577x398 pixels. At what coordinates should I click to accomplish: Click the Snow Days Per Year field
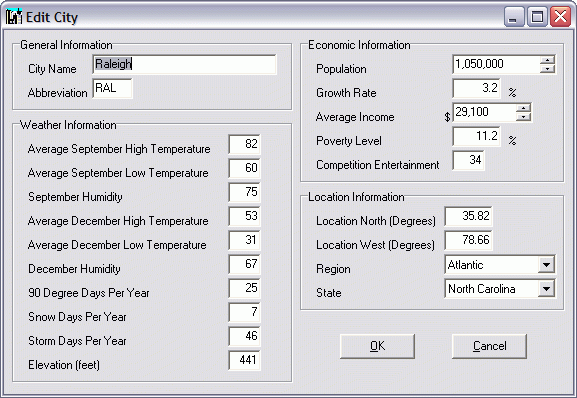coord(244,312)
